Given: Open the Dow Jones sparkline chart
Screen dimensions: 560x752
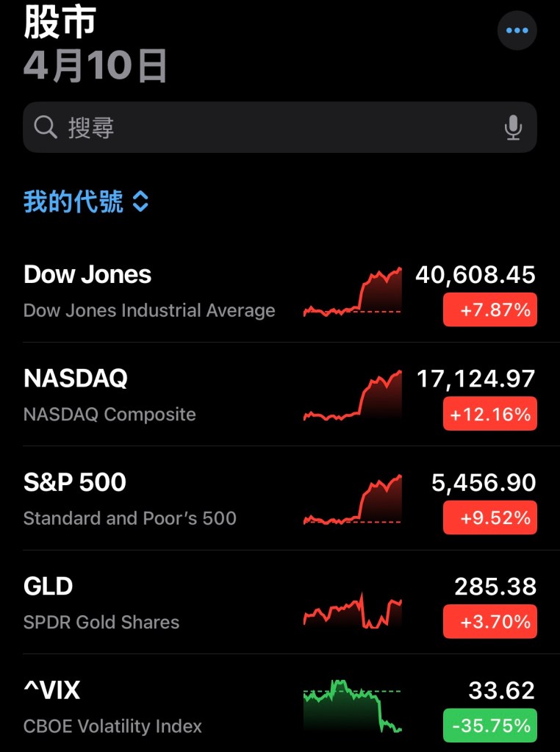Looking at the screenshot, I should coord(353,293).
